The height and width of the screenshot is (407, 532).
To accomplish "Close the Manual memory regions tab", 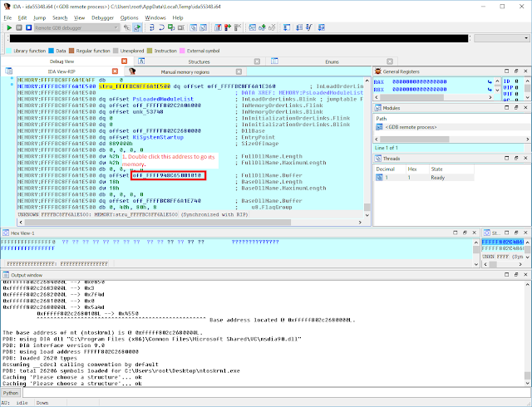I will pos(239,71).
